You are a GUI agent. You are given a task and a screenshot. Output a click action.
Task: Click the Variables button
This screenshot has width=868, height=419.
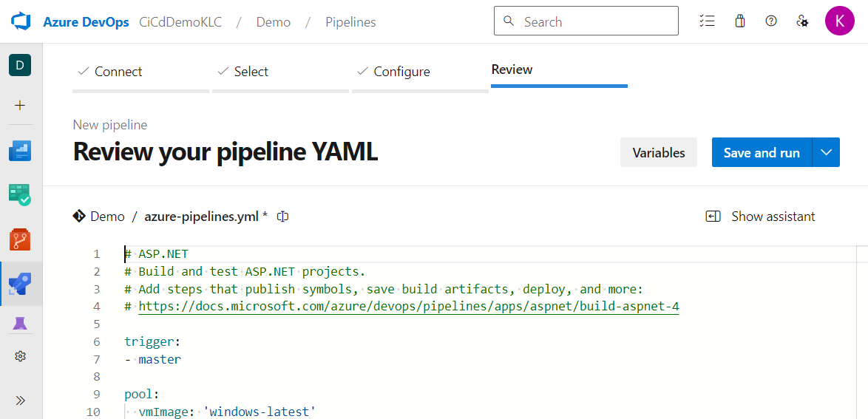pyautogui.click(x=658, y=152)
